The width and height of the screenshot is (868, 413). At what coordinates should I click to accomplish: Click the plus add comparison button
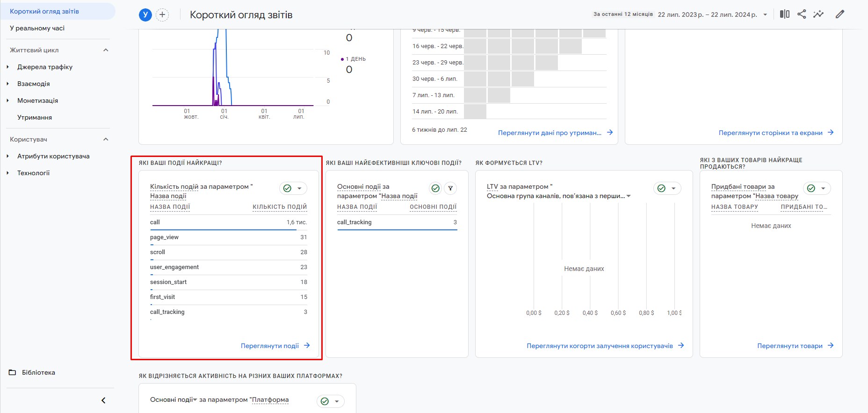pyautogui.click(x=162, y=14)
